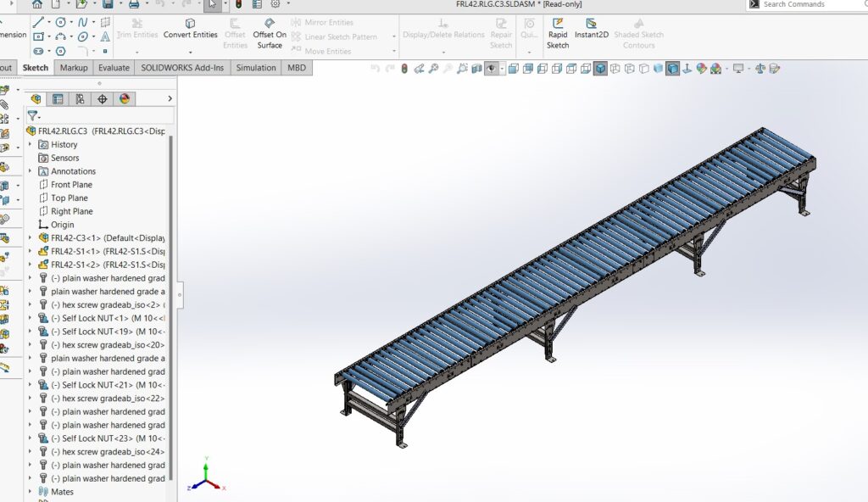Expand the FRL42-C3<1> component node
Screen dimensions: 868x502
[x=31, y=238]
